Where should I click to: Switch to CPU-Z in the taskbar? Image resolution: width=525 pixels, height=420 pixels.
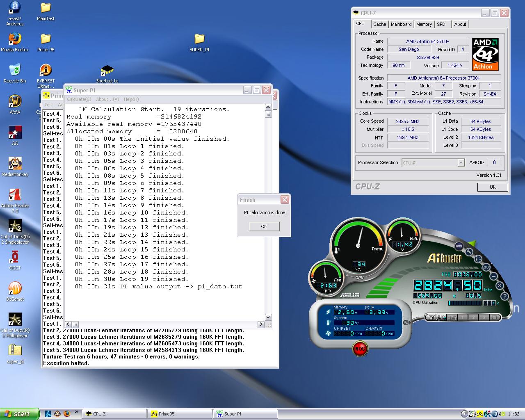[114, 414]
